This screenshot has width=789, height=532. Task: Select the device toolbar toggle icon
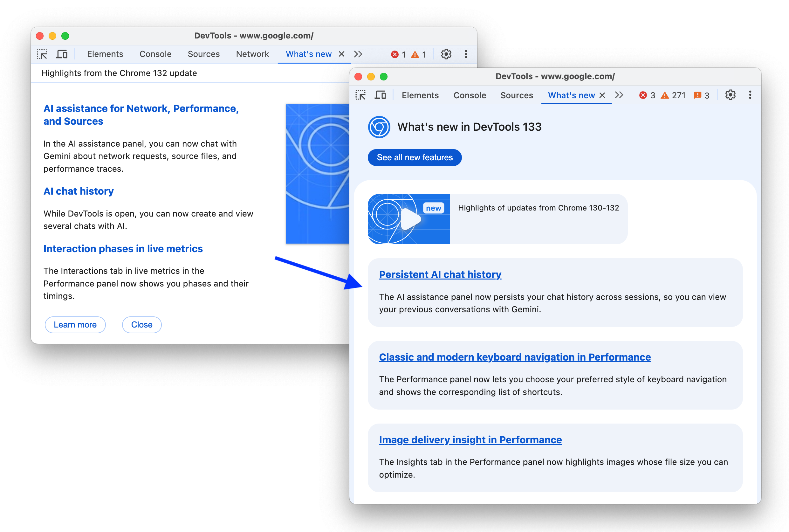[x=62, y=54]
